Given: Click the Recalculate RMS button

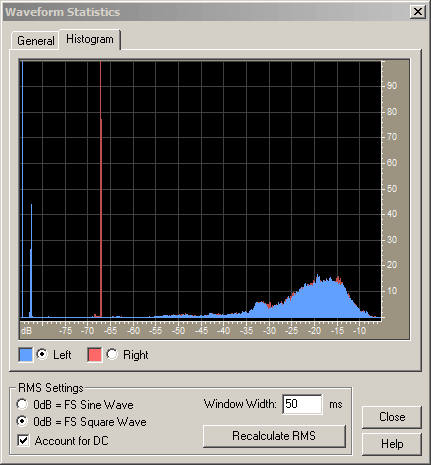Looking at the screenshot, I should (274, 436).
